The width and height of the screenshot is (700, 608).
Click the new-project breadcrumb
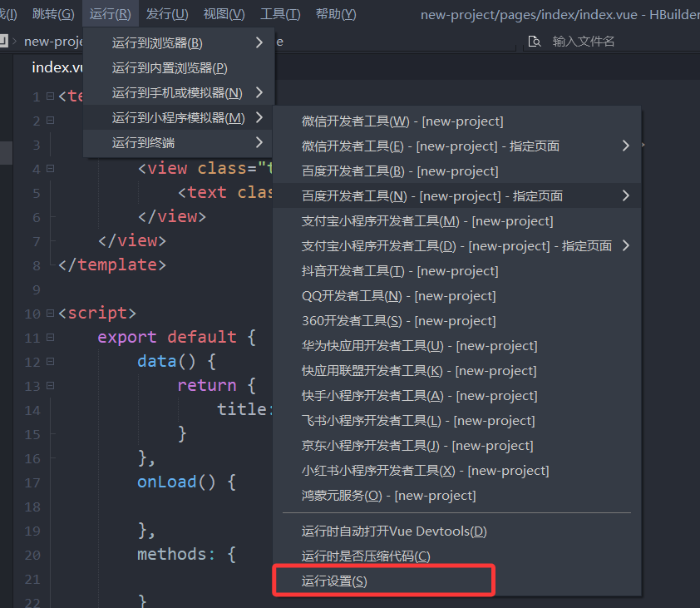(53, 42)
